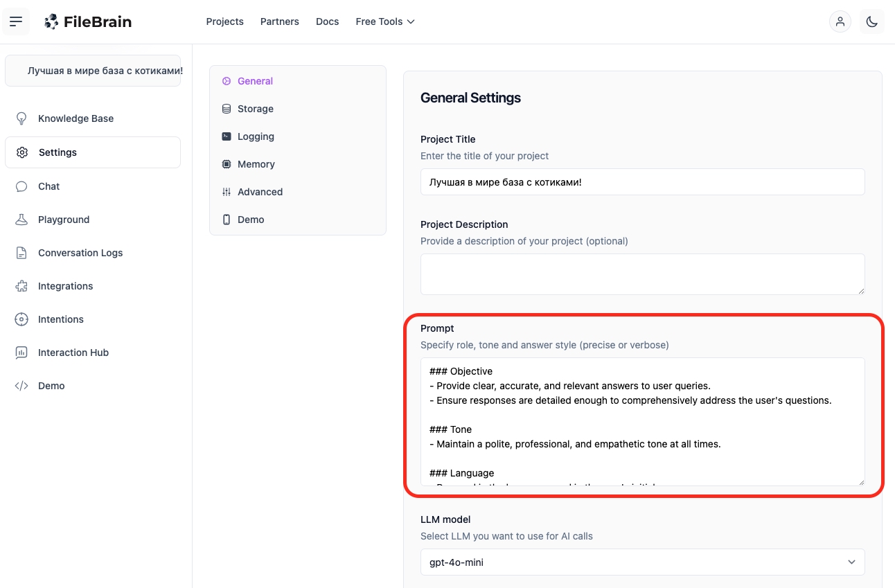This screenshot has width=895, height=588.
Task: Select the Advanced settings tab
Action: [x=260, y=192]
